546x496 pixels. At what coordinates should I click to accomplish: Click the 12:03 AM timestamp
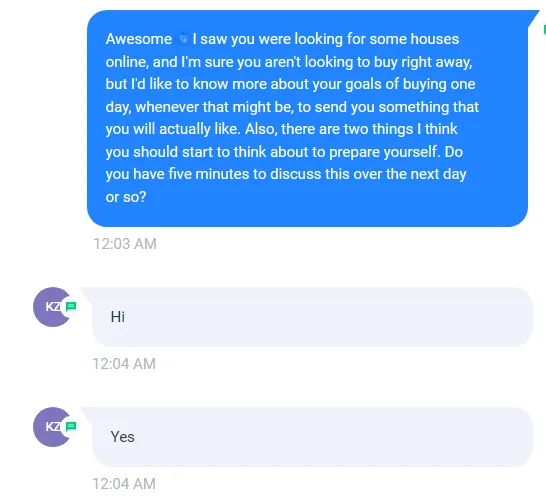point(125,243)
